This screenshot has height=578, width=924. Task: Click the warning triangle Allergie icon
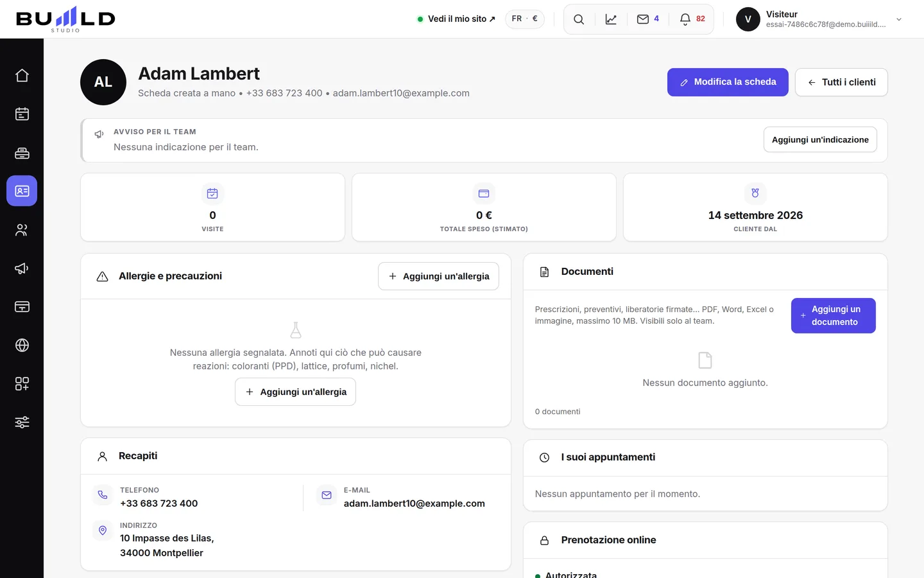[x=102, y=276]
